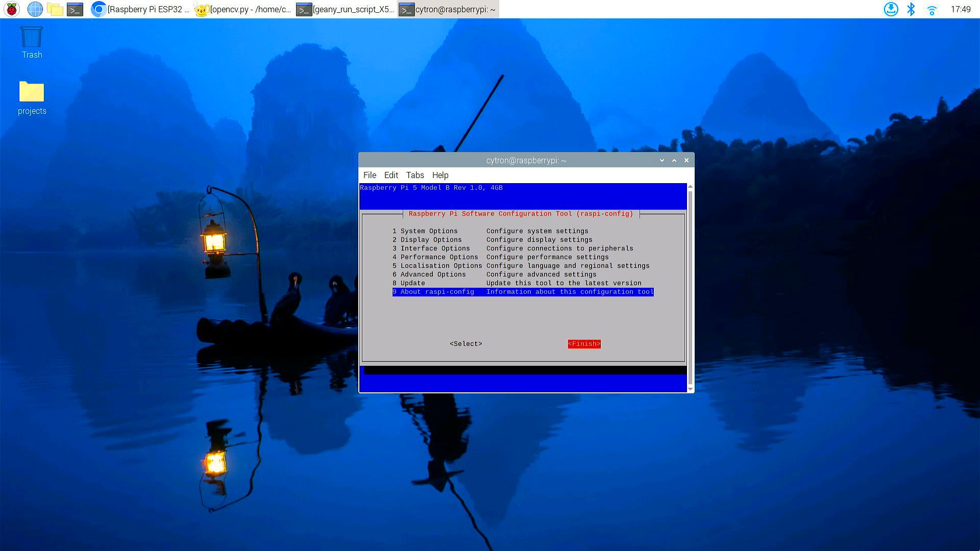Focus the geany_run_script terminal window
Viewport: 980px width, 551px height.
[345, 9]
